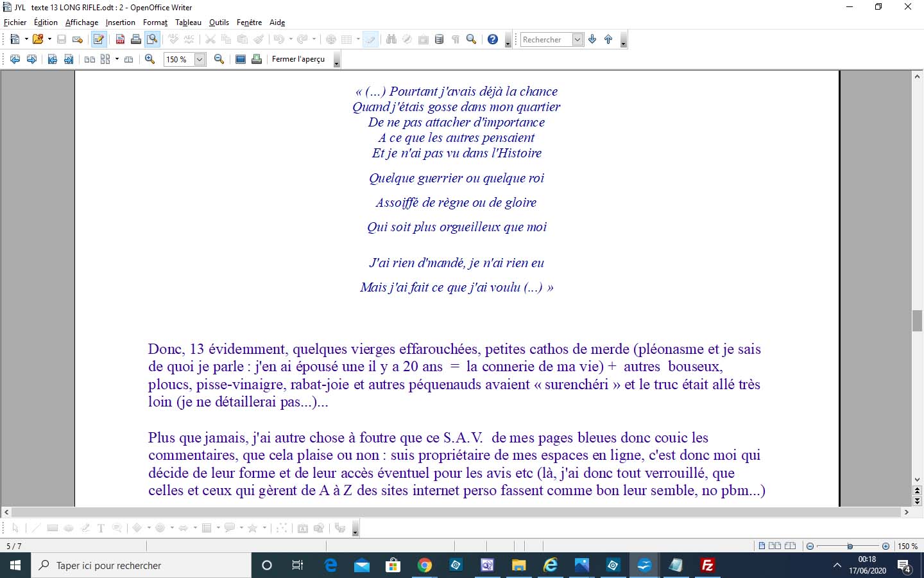Open the Affichage menu

82,22
